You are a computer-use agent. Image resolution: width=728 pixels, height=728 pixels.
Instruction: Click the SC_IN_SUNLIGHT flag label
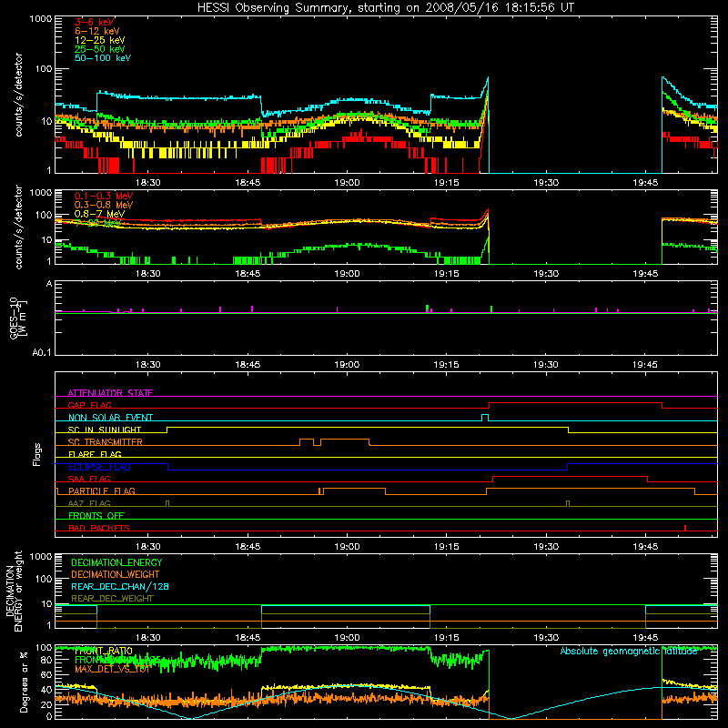[x=105, y=430]
